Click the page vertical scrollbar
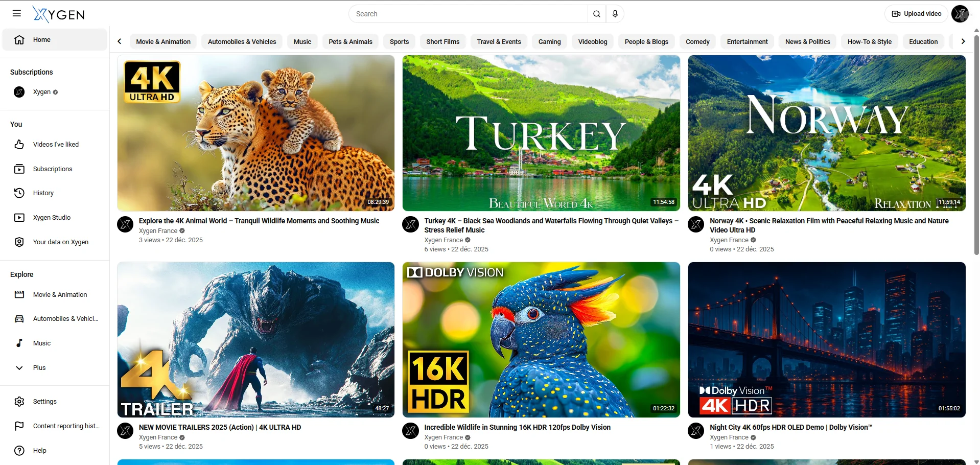Viewport: 980px width, 465px height. coord(976,143)
